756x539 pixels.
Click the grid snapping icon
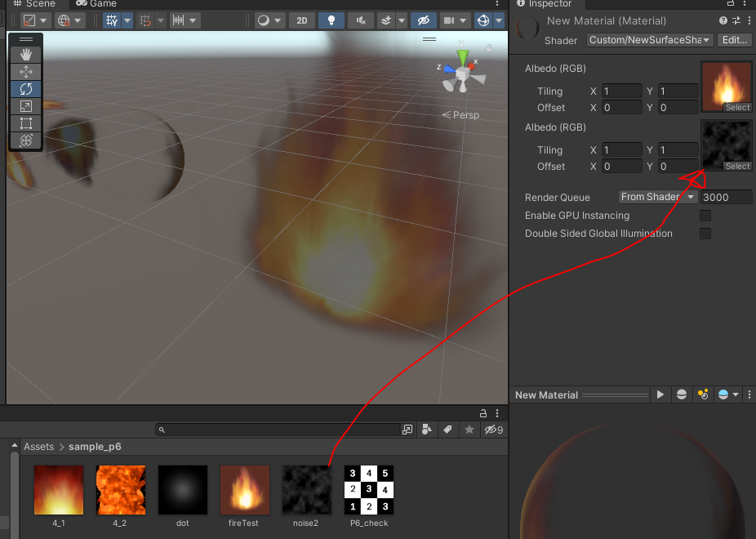click(x=145, y=20)
